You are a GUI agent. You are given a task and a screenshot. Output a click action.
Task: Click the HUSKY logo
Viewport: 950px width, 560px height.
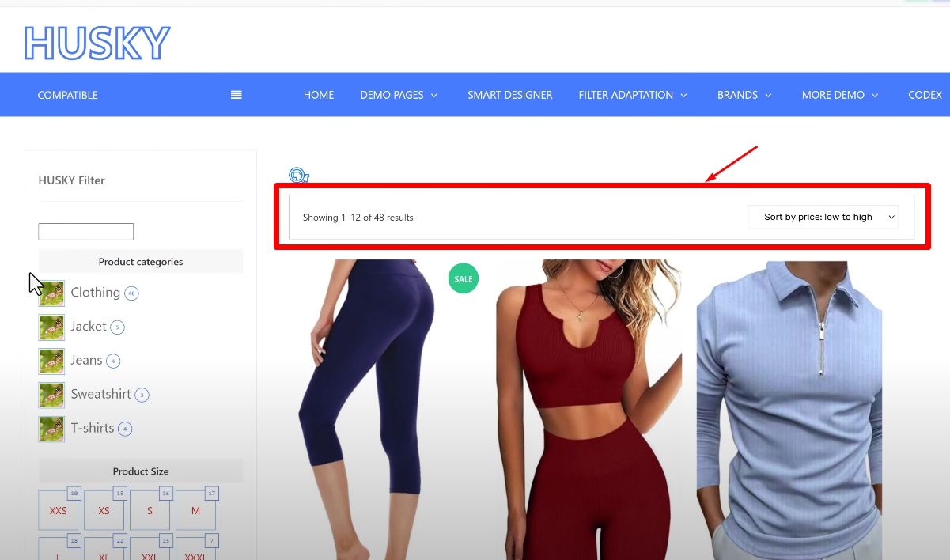click(97, 43)
